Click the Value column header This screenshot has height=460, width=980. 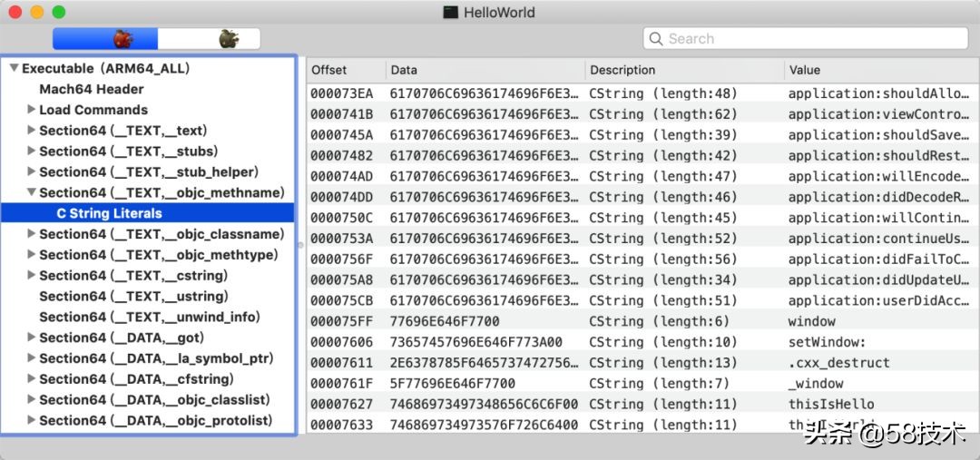882,70
